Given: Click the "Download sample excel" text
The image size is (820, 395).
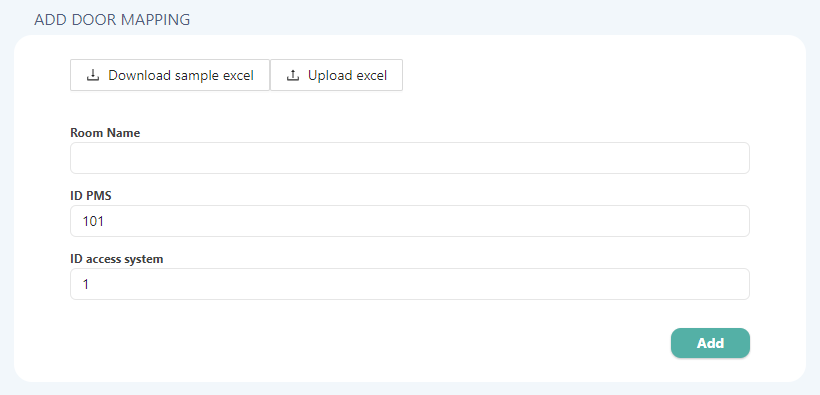Looking at the screenshot, I should point(181,75).
